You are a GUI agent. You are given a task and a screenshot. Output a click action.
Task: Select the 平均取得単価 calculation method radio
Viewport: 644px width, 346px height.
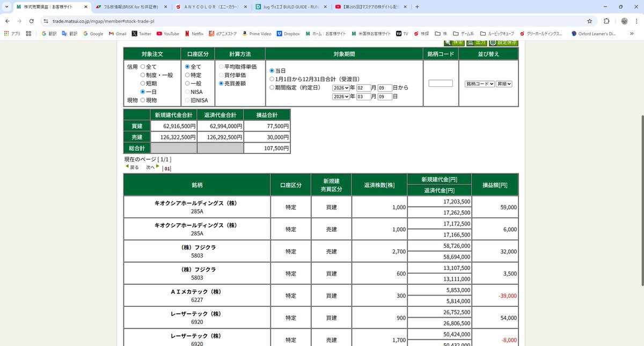click(x=220, y=67)
